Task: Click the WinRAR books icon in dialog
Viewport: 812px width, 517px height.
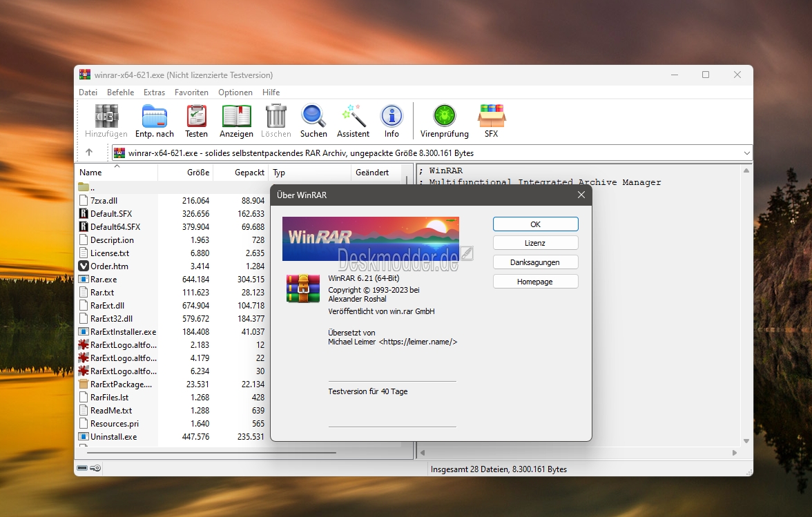Action: [303, 289]
